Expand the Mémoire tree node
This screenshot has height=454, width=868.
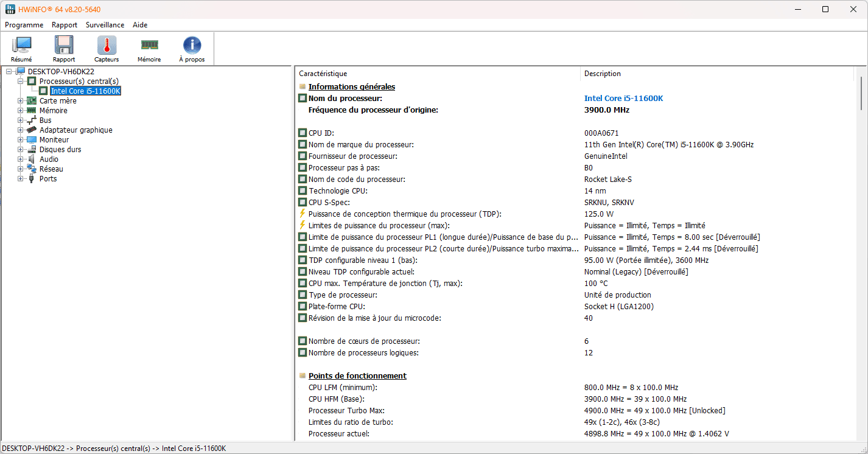(x=21, y=111)
